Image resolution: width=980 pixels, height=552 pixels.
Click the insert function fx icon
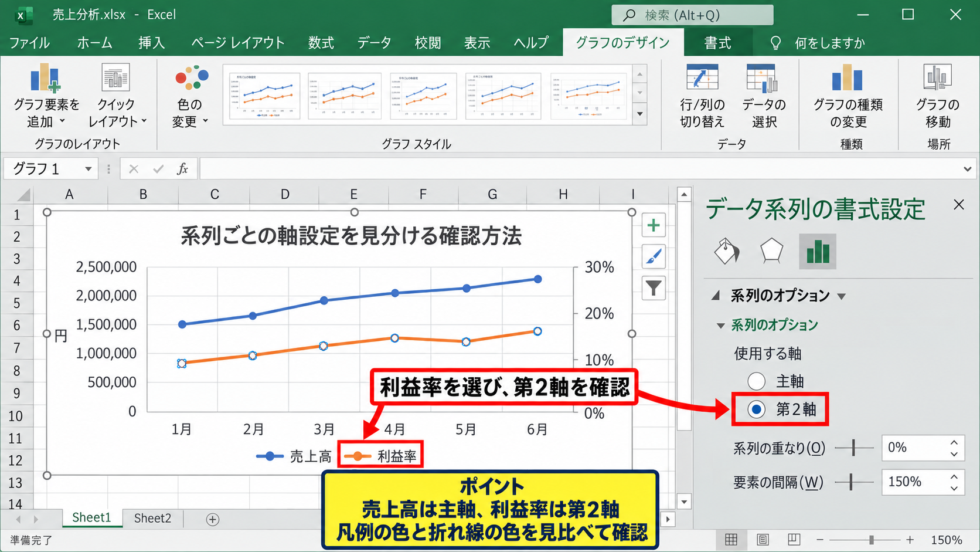(x=182, y=169)
